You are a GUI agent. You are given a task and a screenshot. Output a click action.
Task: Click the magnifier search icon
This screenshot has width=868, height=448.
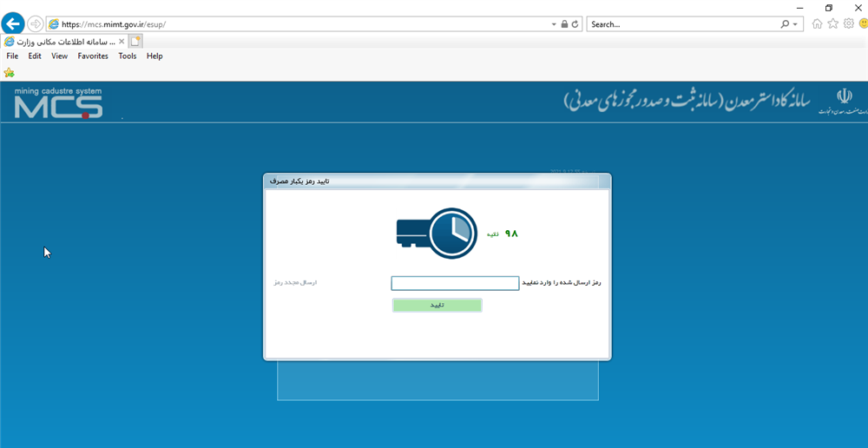[786, 24]
